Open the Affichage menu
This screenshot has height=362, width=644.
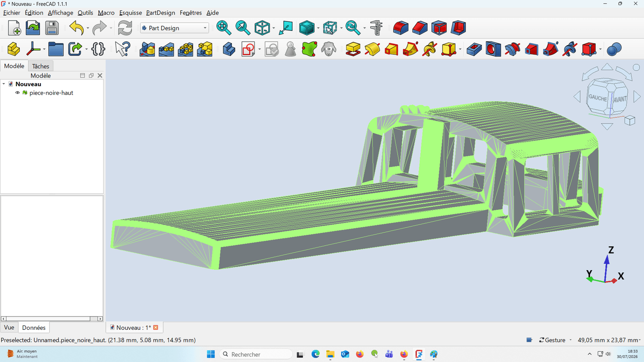coord(61,13)
